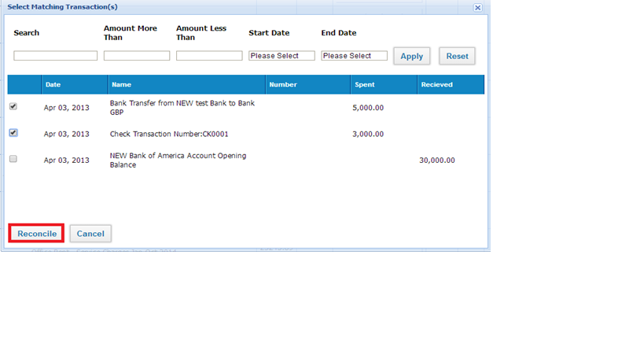
Task: Select the 30,000.00 received amount
Action: [437, 161]
